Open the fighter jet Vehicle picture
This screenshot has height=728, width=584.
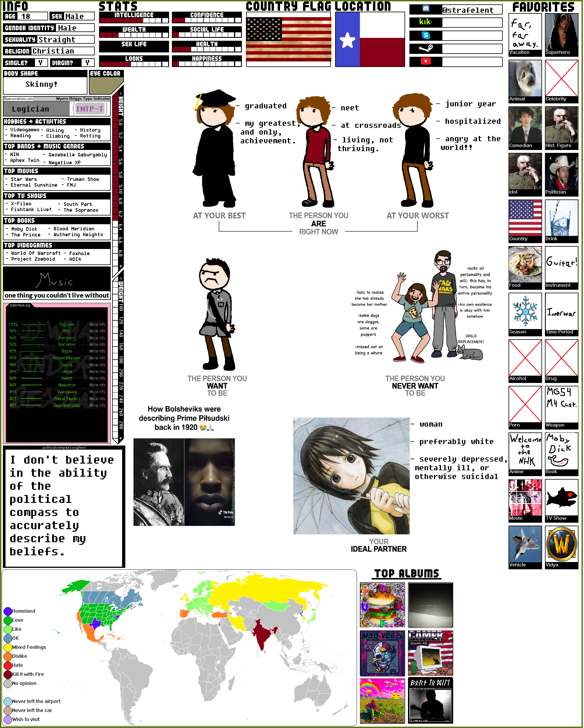(525, 544)
